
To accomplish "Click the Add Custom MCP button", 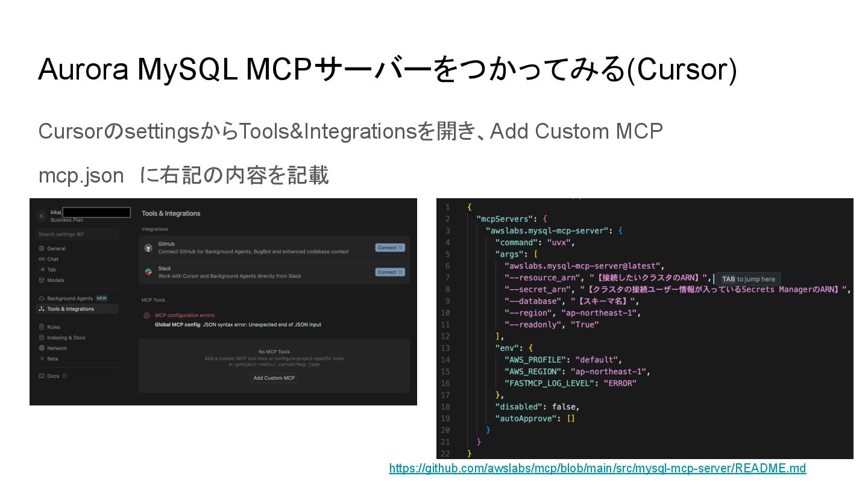I will pyautogui.click(x=274, y=378).
